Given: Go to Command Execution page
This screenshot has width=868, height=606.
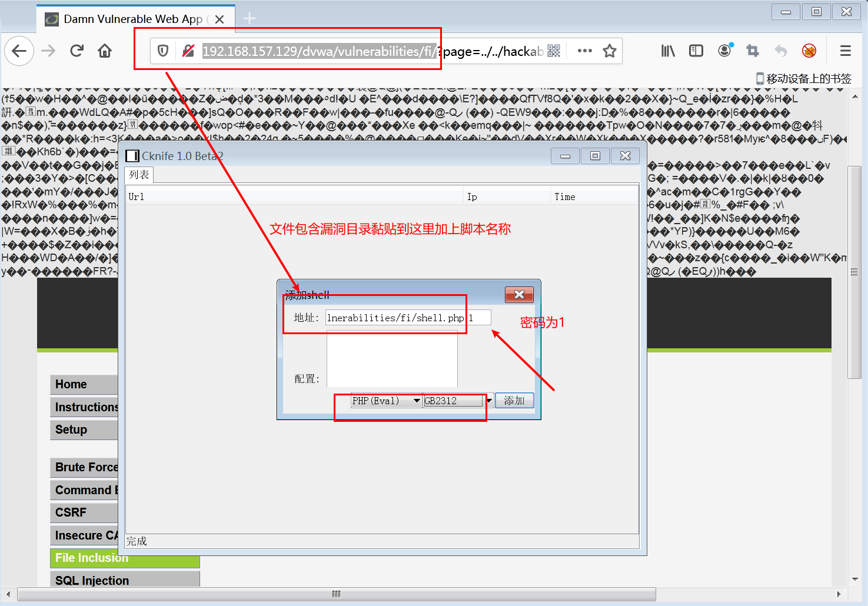Looking at the screenshot, I should pos(84,490).
